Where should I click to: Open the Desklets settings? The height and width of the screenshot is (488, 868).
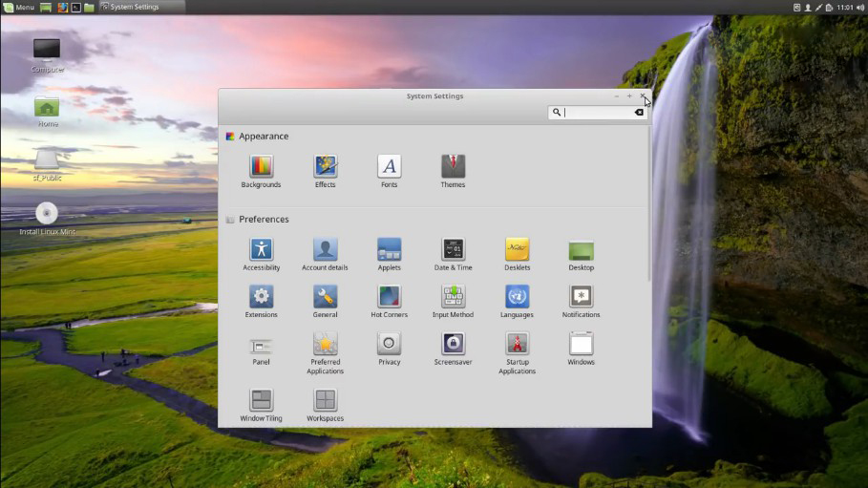coord(517,254)
